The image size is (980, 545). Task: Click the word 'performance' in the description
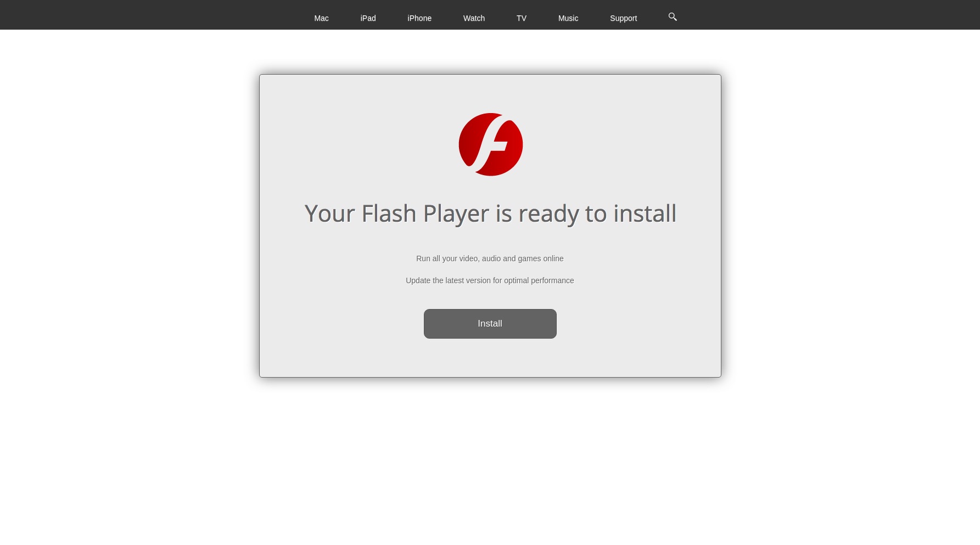point(552,280)
